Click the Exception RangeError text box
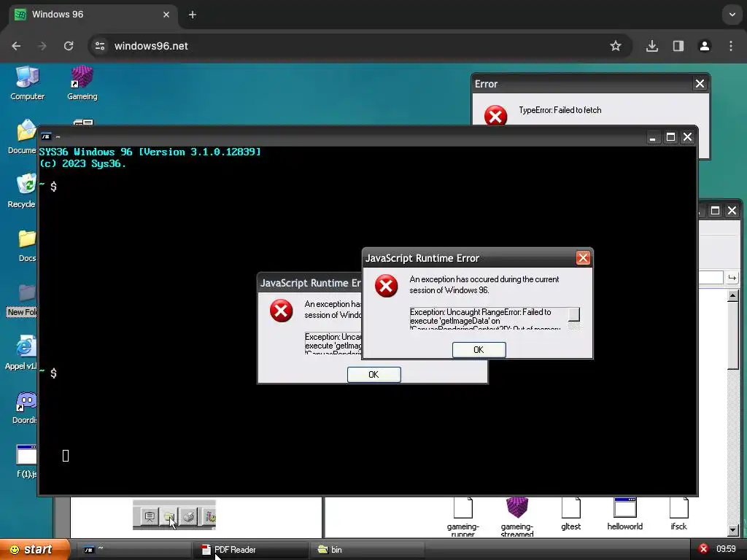 (495, 318)
